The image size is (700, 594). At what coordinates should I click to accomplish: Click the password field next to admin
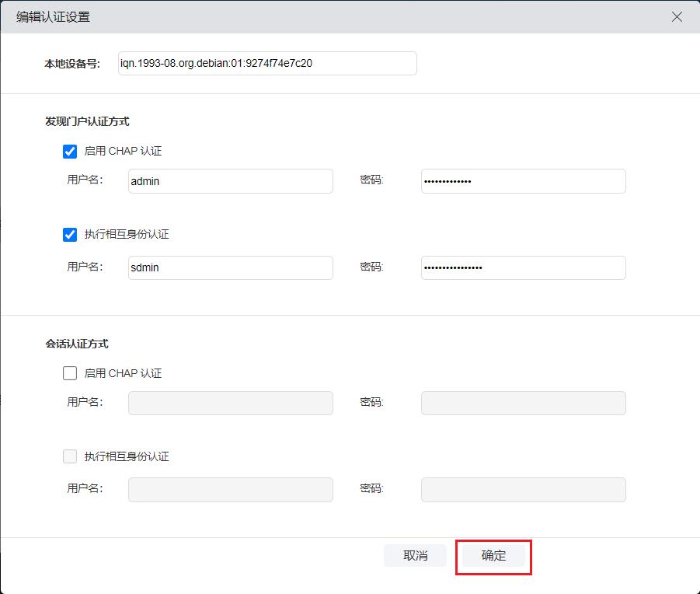click(x=523, y=181)
